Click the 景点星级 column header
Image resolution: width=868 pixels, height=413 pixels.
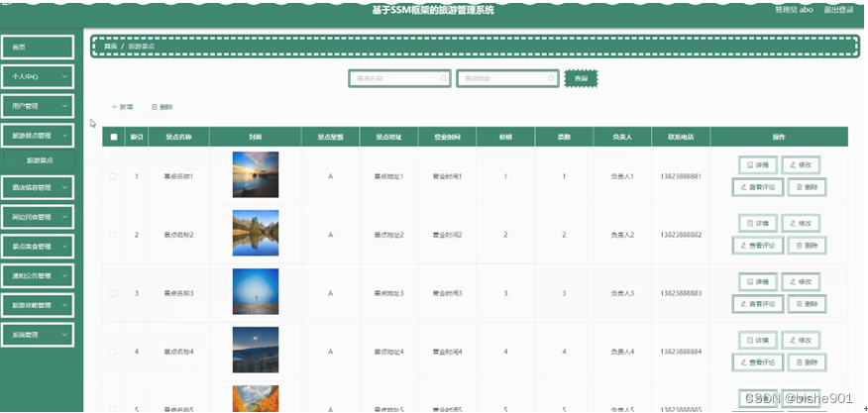[331, 137]
